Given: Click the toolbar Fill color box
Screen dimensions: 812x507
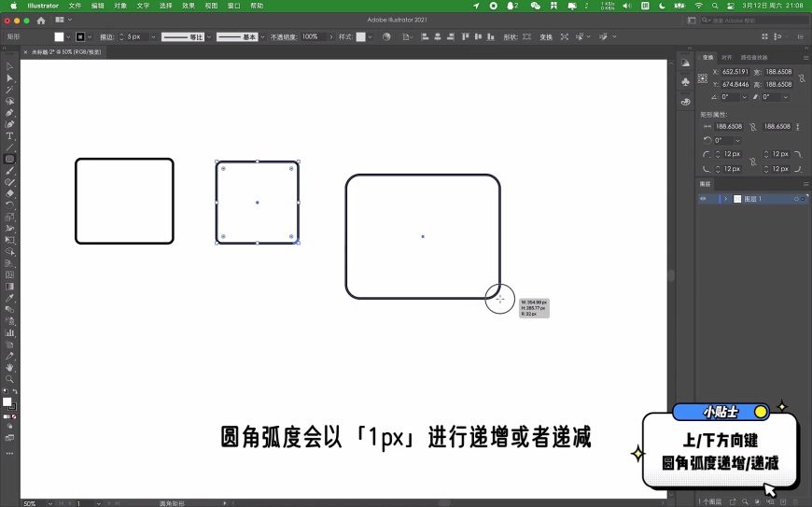Looking at the screenshot, I should point(7,401).
